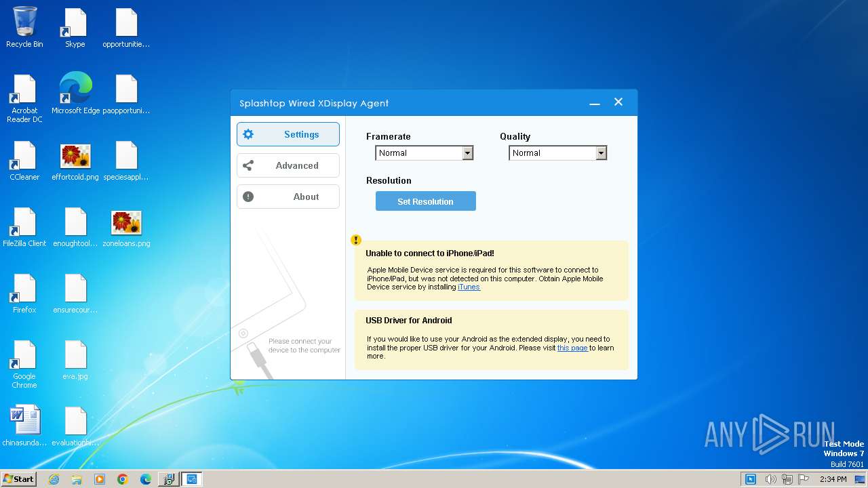
Task: Click the exclamation icon beside About
Action: pos(248,197)
